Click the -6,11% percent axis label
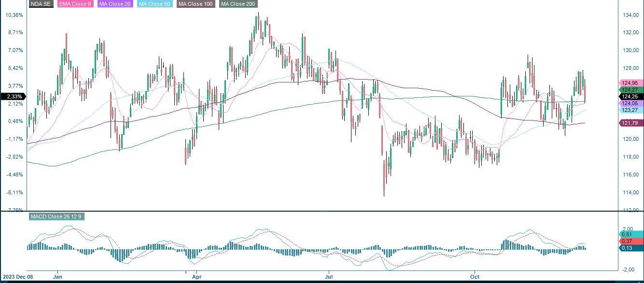 coord(14,192)
